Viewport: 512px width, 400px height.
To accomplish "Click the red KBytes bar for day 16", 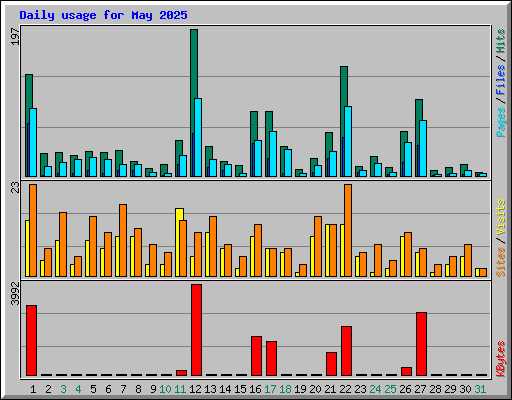I will (x=256, y=356).
